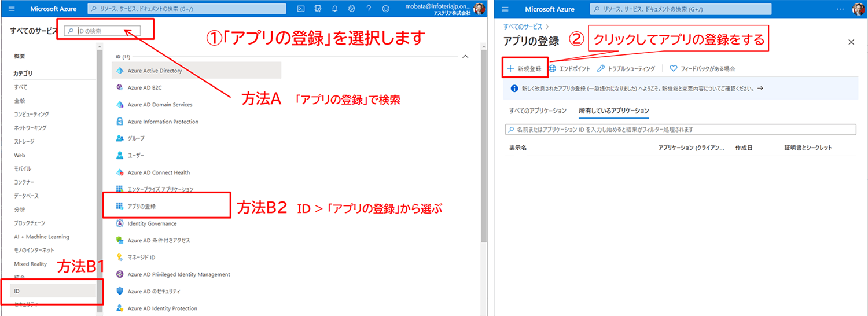Switch to すべてのアプリケーション tab
The height and width of the screenshot is (316, 868).
[x=538, y=111]
